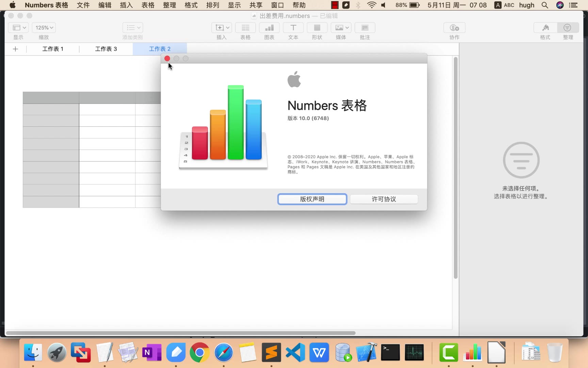This screenshot has height=368, width=588.
Task: Click the 出差费用.numbers window title
Action: point(285,16)
